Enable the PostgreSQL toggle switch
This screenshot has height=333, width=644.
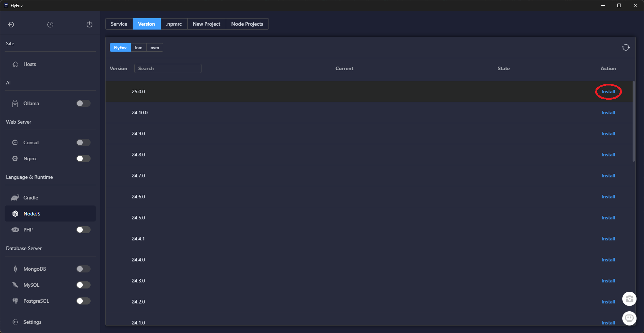pyautogui.click(x=83, y=301)
